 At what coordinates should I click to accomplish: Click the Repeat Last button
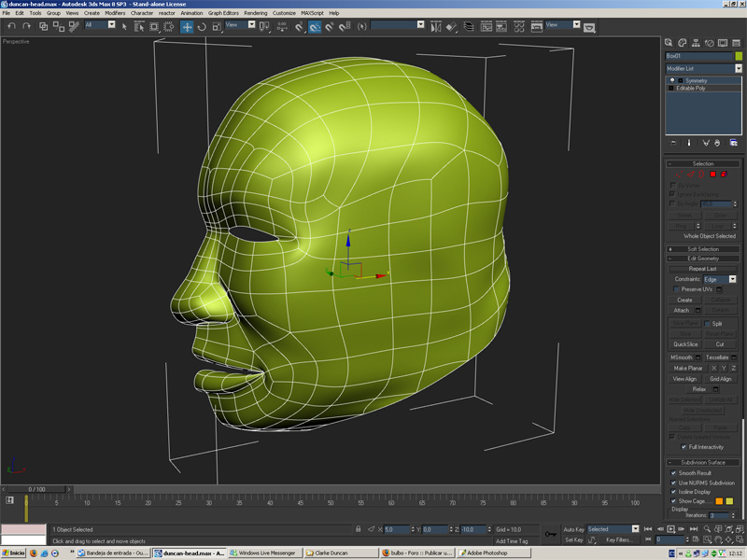coord(703,269)
